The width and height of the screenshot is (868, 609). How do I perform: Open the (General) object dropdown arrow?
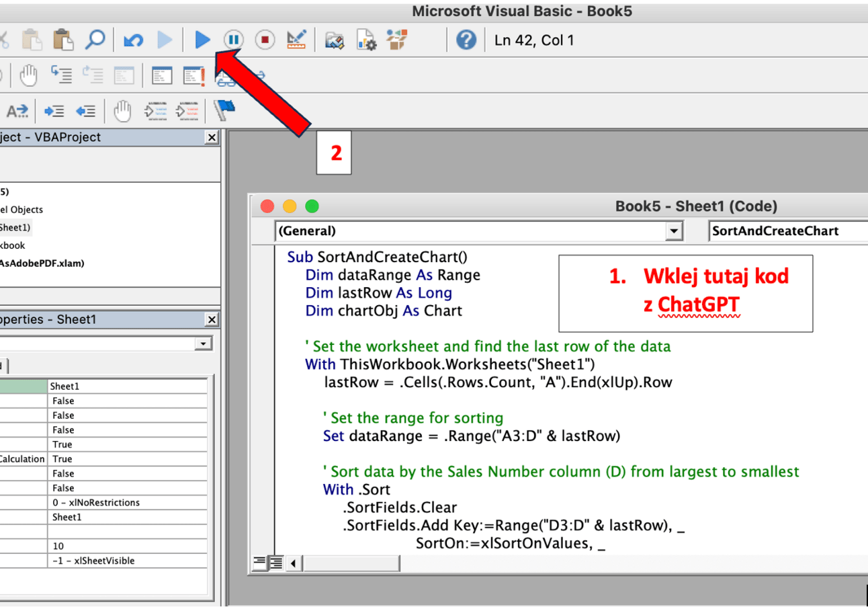(674, 231)
